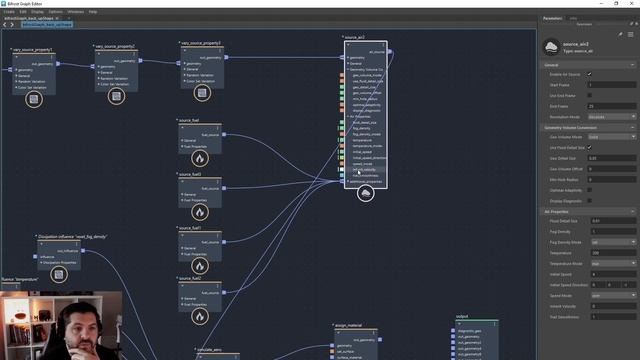Image resolution: width=640 pixels, height=360 pixels.
Task: Click the influence input port of Dissipation node
Action: (x=35, y=257)
